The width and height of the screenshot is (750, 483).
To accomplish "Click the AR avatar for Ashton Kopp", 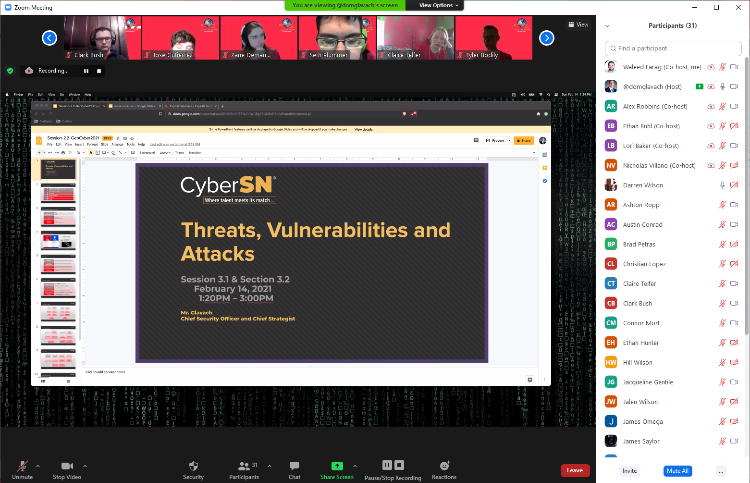I will tap(611, 205).
